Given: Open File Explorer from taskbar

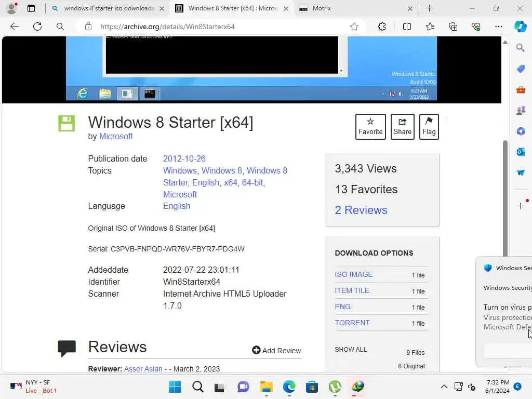Looking at the screenshot, I should point(266,387).
